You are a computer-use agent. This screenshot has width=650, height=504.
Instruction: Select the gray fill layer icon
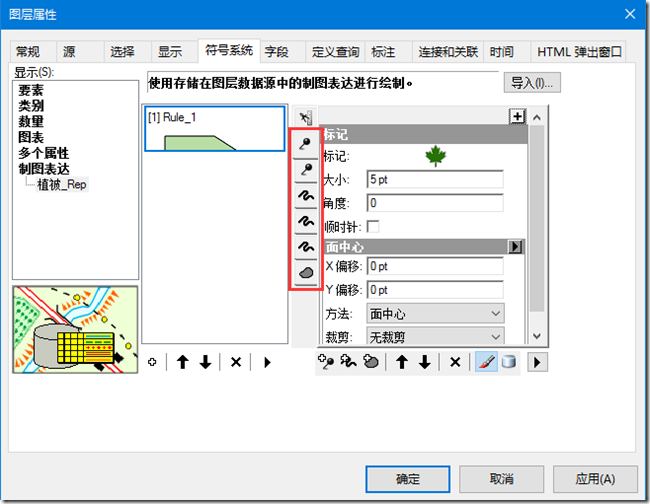[x=306, y=273]
